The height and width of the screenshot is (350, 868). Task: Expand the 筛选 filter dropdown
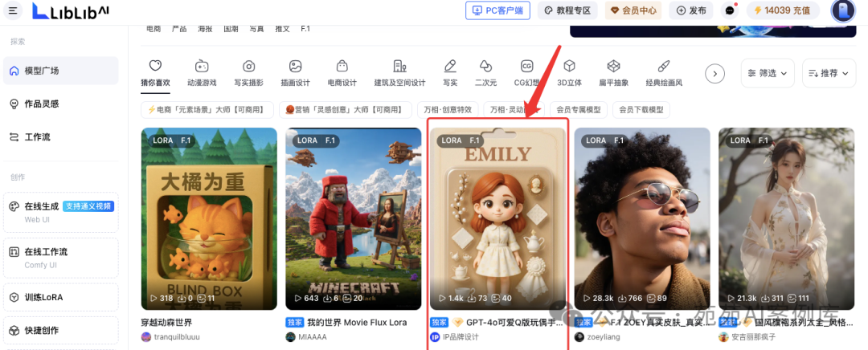(768, 73)
